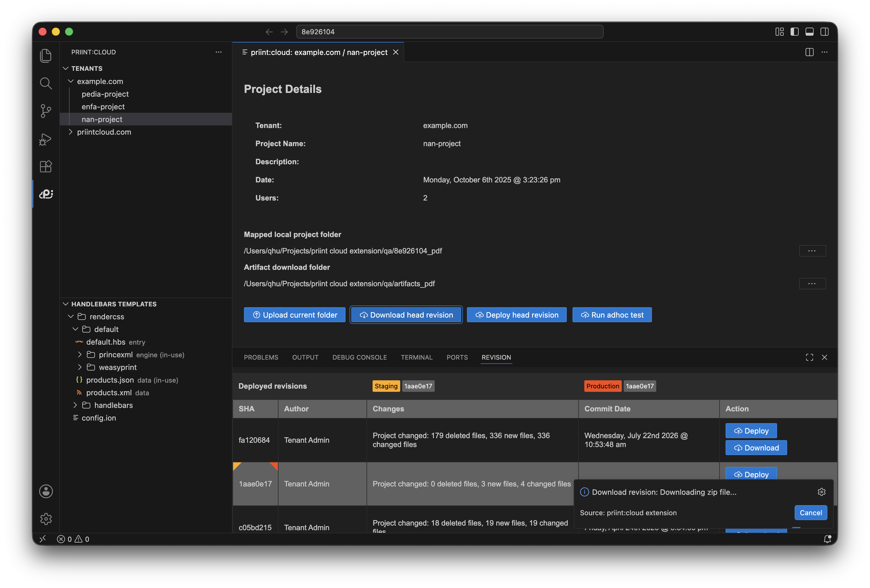The image size is (870, 588).
Task: Open the Accounts icon
Action: 46,491
